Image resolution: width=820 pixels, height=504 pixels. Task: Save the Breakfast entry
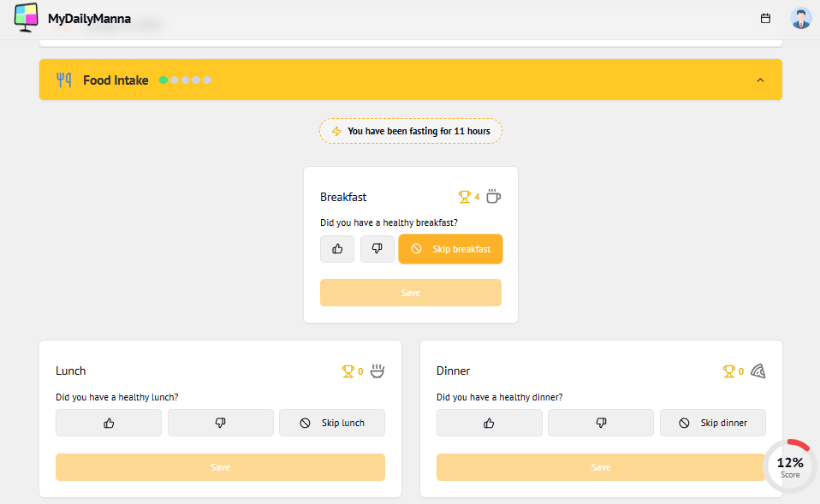point(411,293)
